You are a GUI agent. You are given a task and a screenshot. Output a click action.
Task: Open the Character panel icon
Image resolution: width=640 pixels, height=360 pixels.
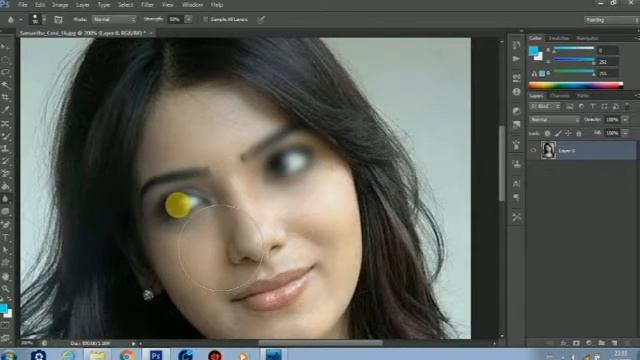pyautogui.click(x=516, y=183)
